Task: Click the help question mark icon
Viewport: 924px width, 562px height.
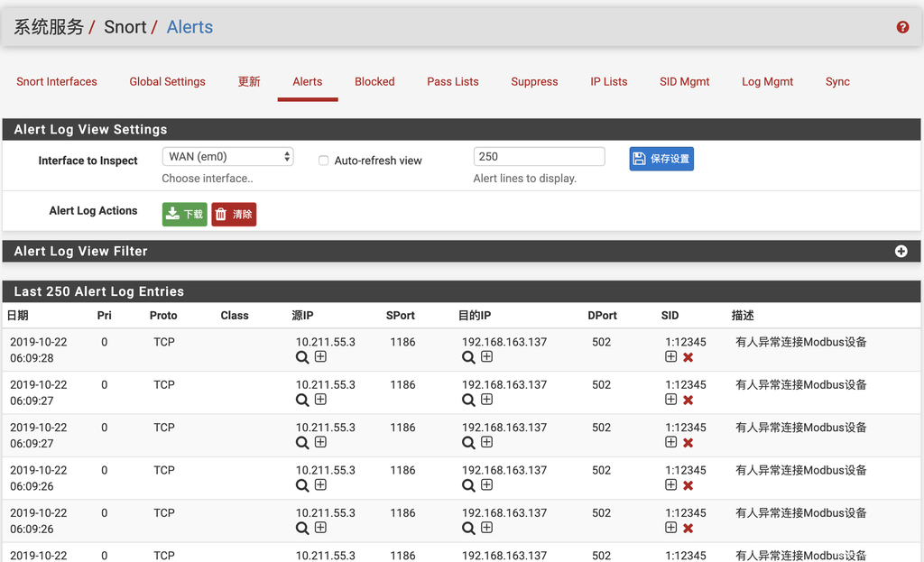Action: [902, 27]
